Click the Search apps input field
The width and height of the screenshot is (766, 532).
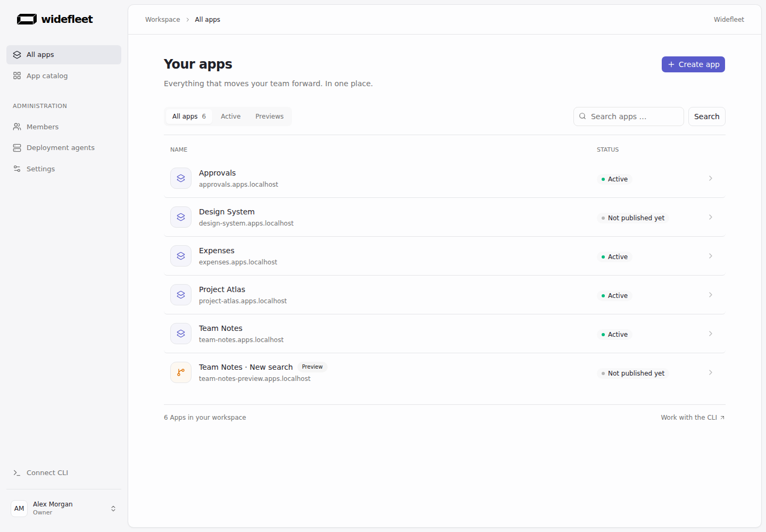[x=629, y=117]
